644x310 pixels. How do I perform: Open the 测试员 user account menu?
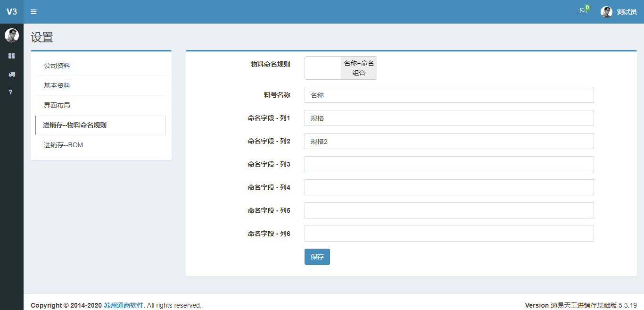[x=627, y=12]
